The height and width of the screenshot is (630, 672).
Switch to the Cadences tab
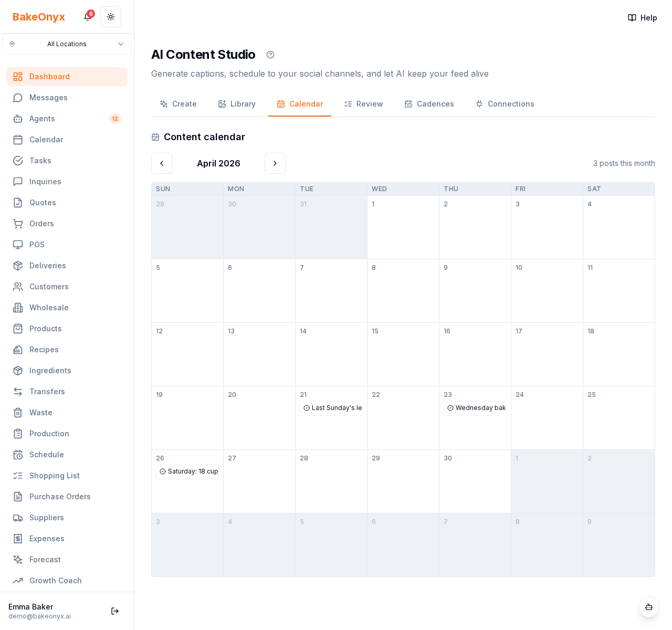point(429,104)
